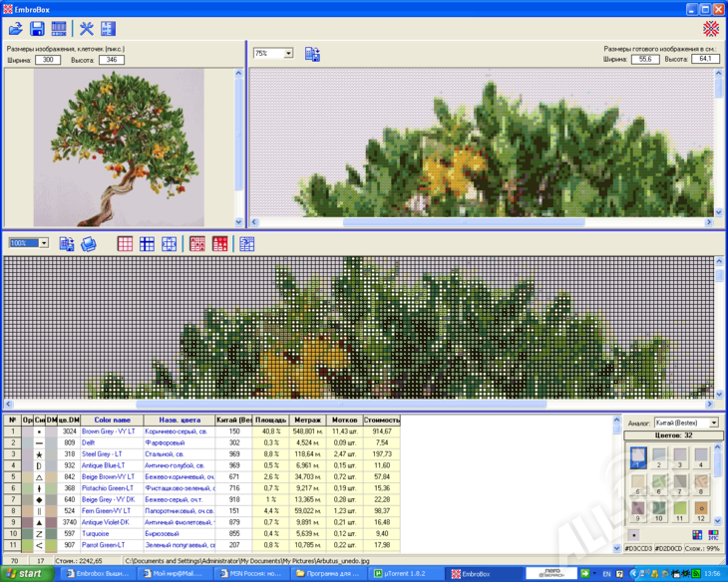Click the Save floppy disk icon
Viewport: 728px width, 582px height.
pyautogui.click(x=37, y=29)
